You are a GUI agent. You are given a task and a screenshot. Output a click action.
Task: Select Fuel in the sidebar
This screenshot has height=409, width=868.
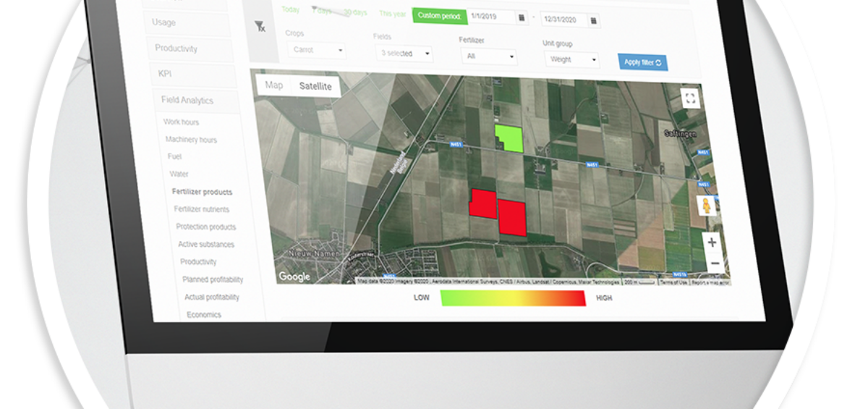174,156
